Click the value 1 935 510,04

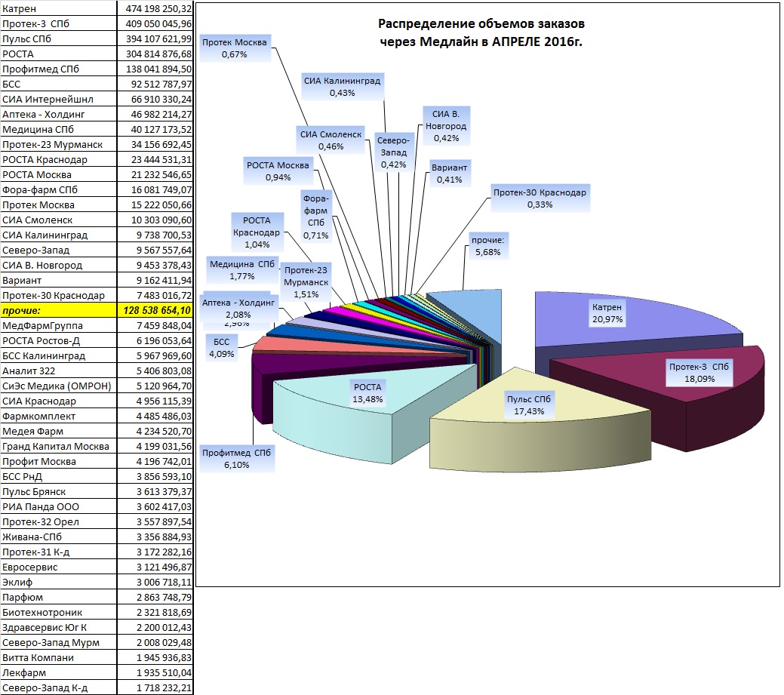coord(155,673)
